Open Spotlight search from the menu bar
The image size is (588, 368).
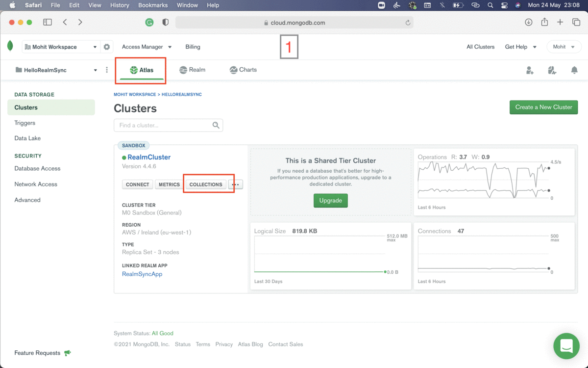tap(490, 5)
